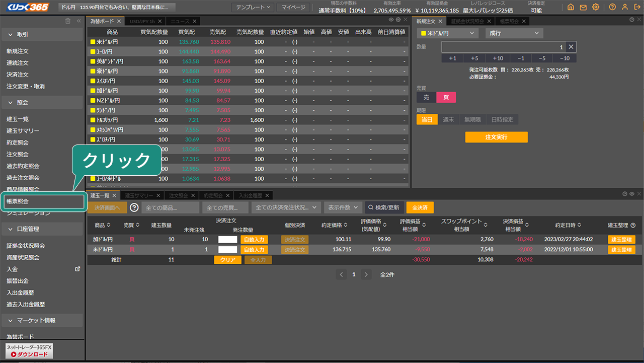Open gear settings in 為替ボード panel header
This screenshot has height=363, width=644.
tap(398, 20)
